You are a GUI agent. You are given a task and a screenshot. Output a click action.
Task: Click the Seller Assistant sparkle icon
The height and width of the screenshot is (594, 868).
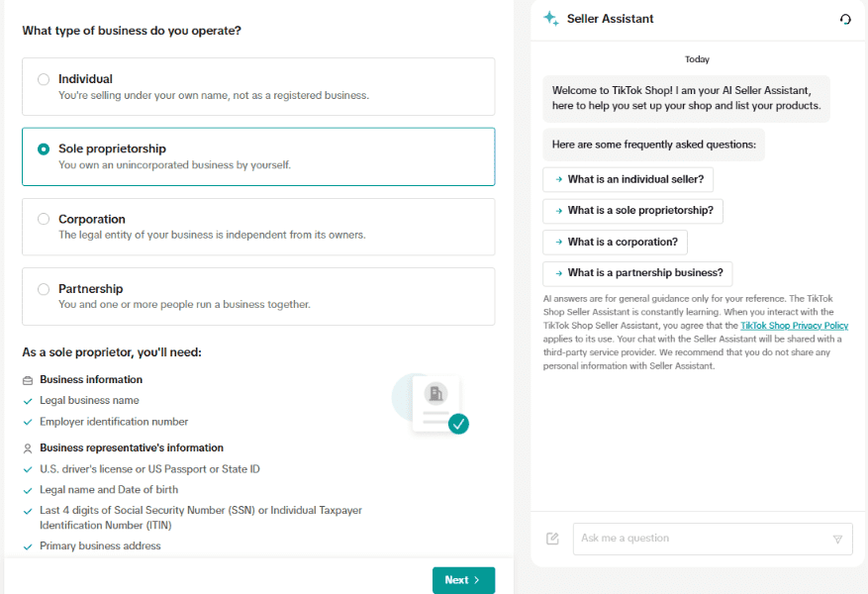coord(551,19)
